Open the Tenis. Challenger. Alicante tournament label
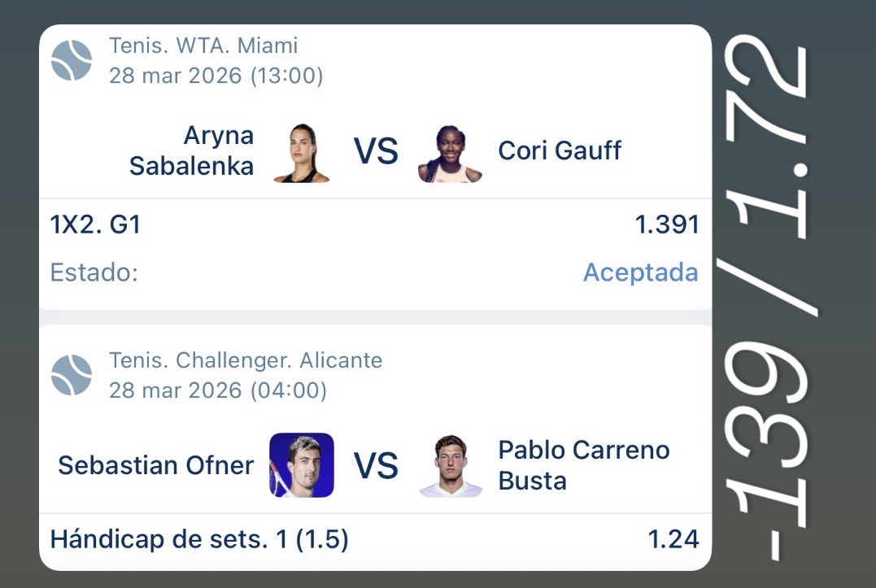The image size is (876, 588). (x=246, y=359)
